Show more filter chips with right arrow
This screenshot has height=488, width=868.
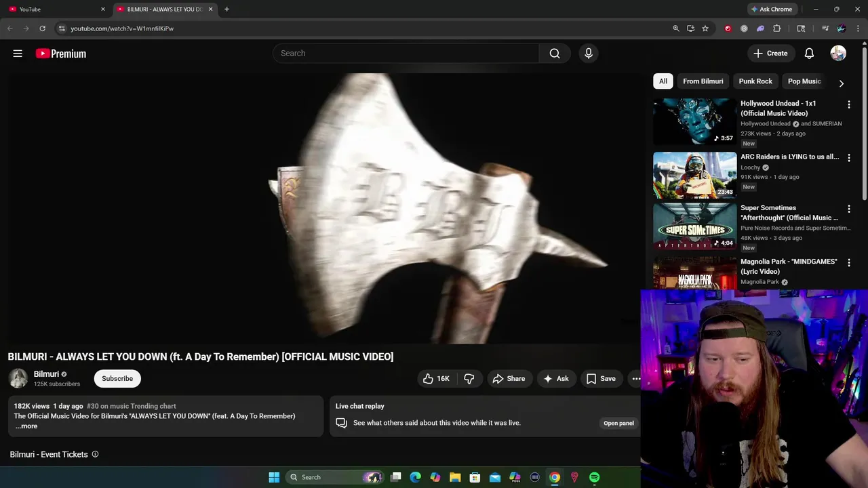coord(842,83)
